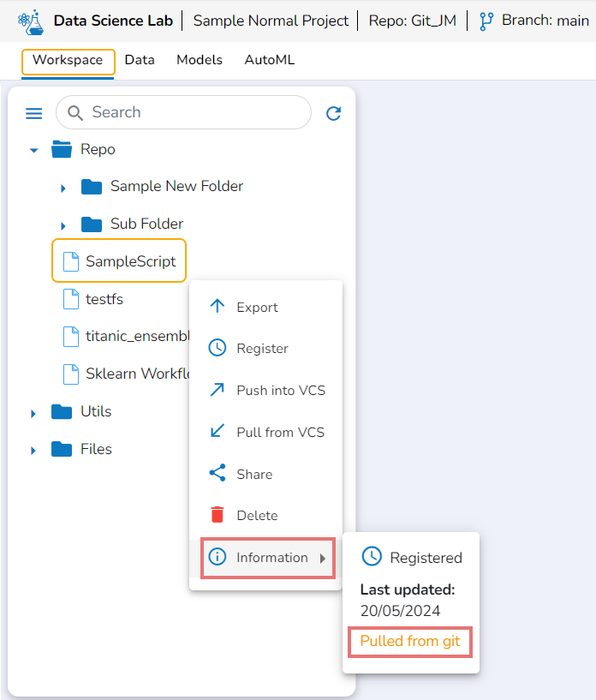596x700 pixels.
Task: Expand the Files folder arrow
Action: 34,450
